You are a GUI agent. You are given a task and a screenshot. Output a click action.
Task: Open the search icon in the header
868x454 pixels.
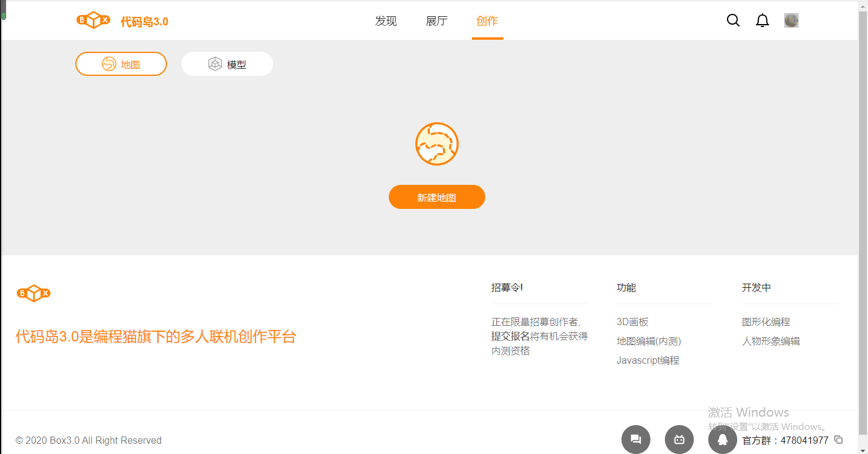tap(733, 20)
